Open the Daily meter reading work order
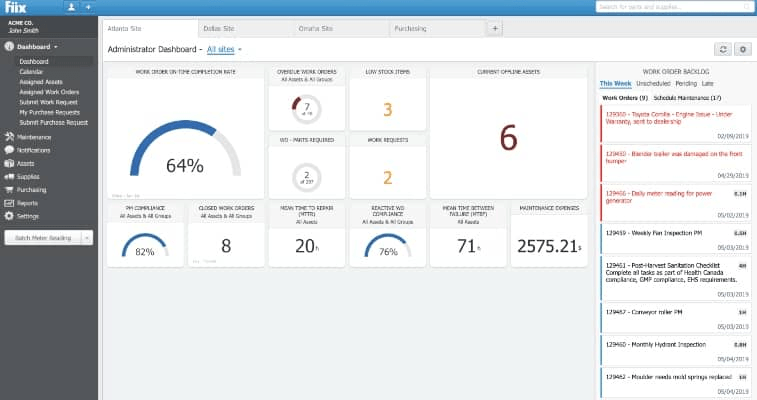 675,203
